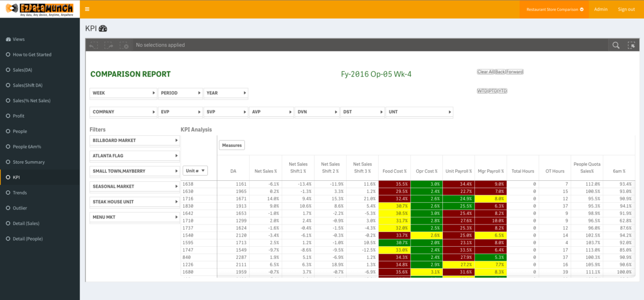Expand the WEEK filter dropdown
The image size is (644, 300).
(123, 93)
